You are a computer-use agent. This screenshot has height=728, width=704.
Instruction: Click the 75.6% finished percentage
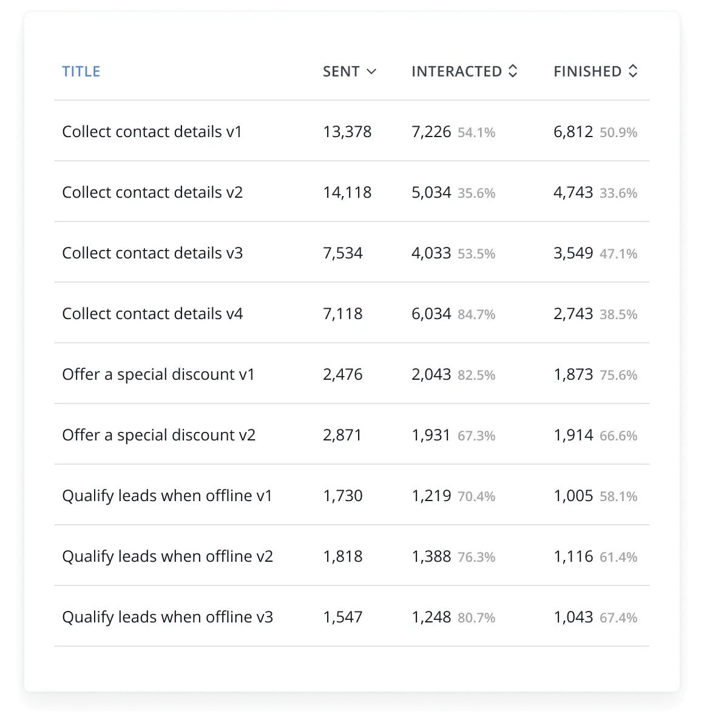(x=618, y=375)
